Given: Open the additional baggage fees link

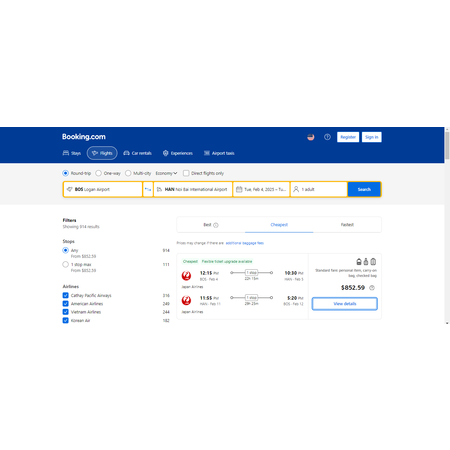Looking at the screenshot, I should [245, 243].
